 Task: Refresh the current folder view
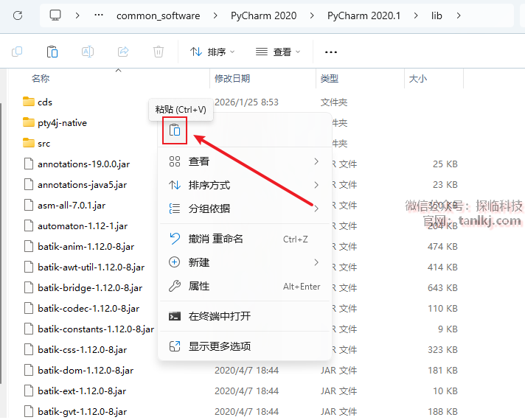18,15
